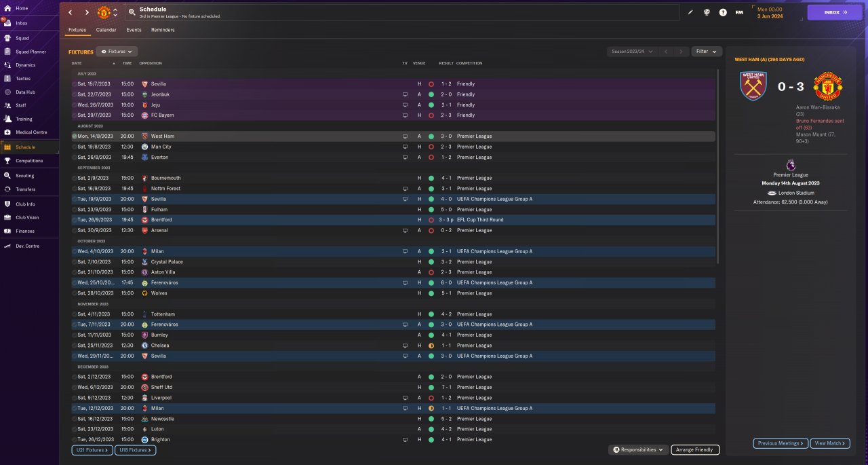Open the Responsibilities dropdown

pos(638,449)
